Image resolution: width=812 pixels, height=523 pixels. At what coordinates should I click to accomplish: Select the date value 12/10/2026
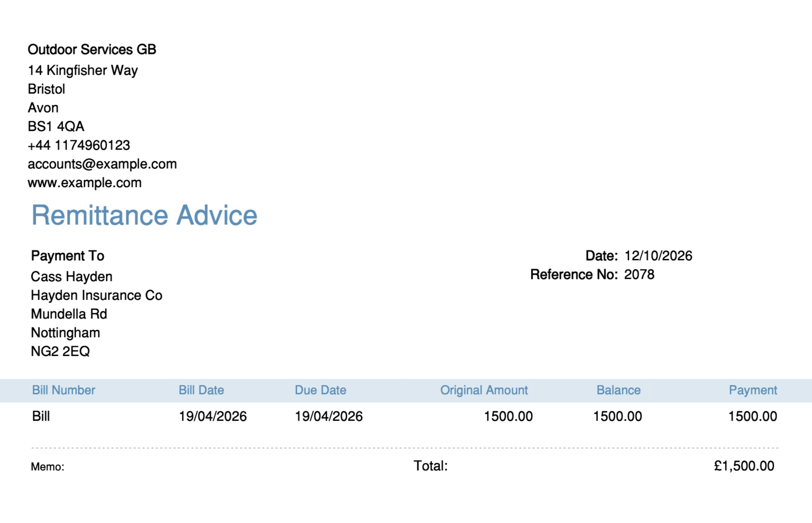[658, 256]
